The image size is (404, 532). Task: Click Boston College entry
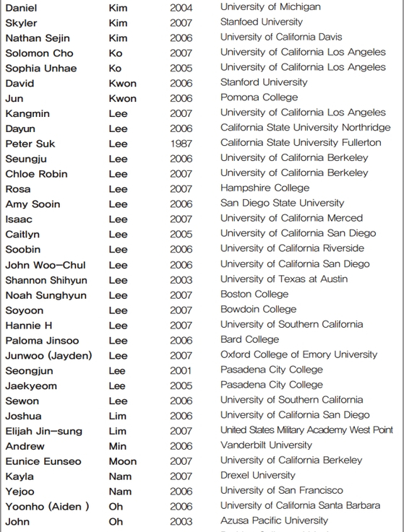254,295
